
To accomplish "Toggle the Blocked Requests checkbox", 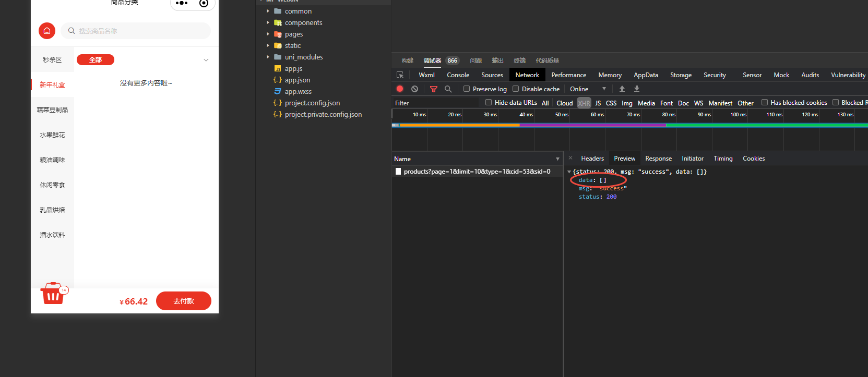I will point(836,102).
